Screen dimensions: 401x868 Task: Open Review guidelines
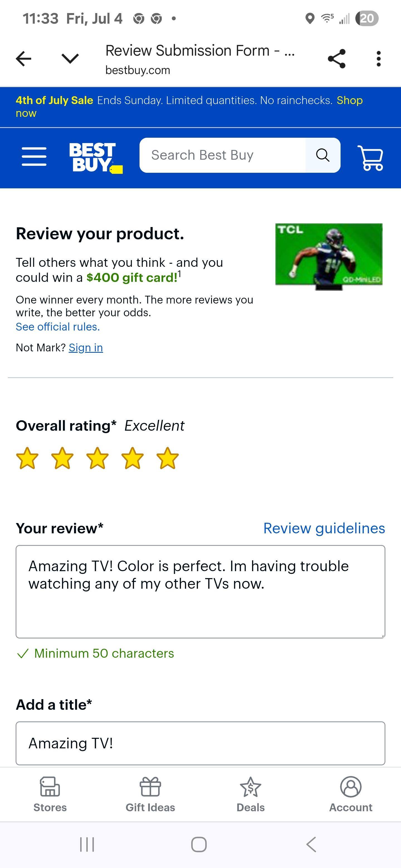tap(324, 528)
